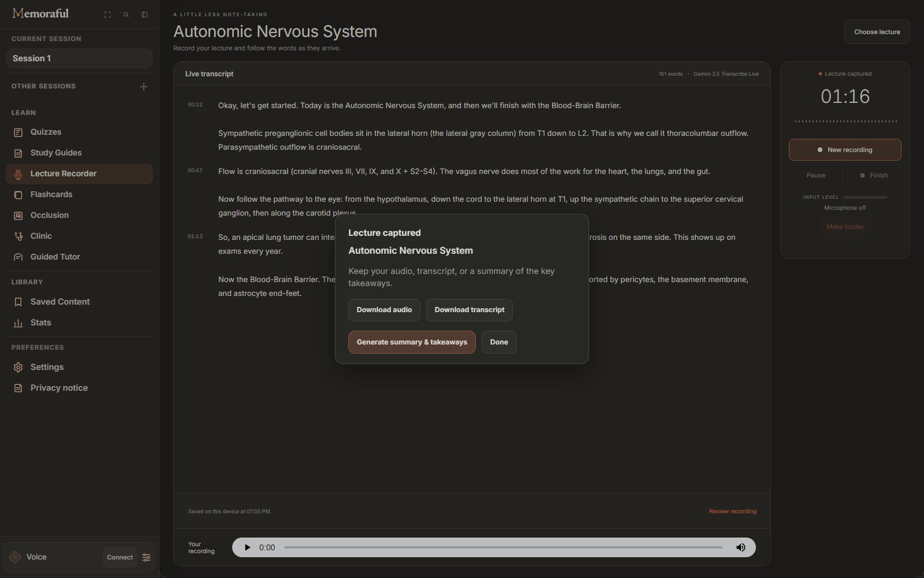
Task: Click the Memoraful logo
Action: click(x=40, y=13)
